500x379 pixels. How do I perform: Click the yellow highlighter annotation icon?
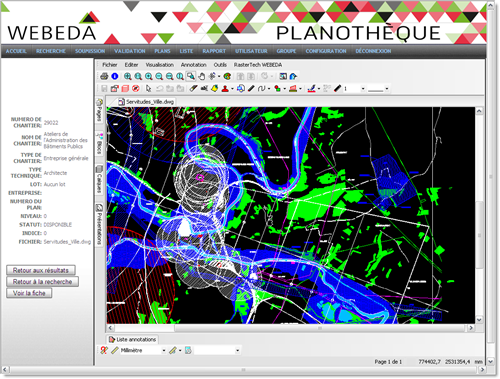(215, 88)
